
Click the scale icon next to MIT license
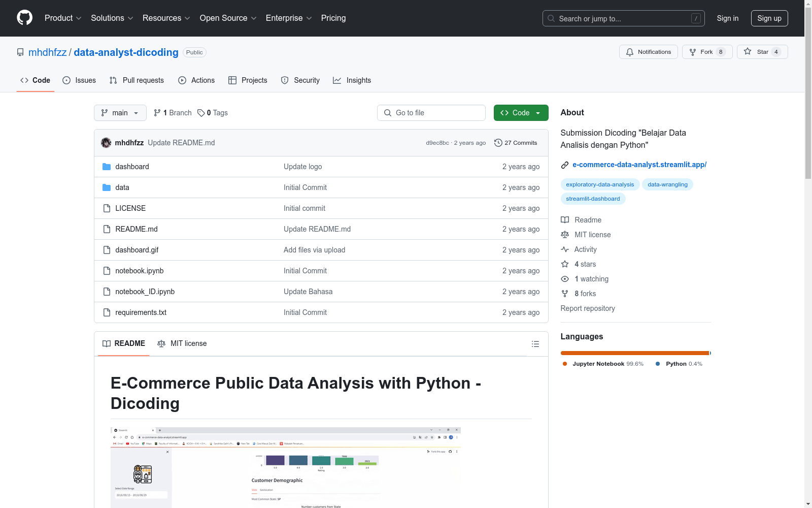pyautogui.click(x=565, y=235)
